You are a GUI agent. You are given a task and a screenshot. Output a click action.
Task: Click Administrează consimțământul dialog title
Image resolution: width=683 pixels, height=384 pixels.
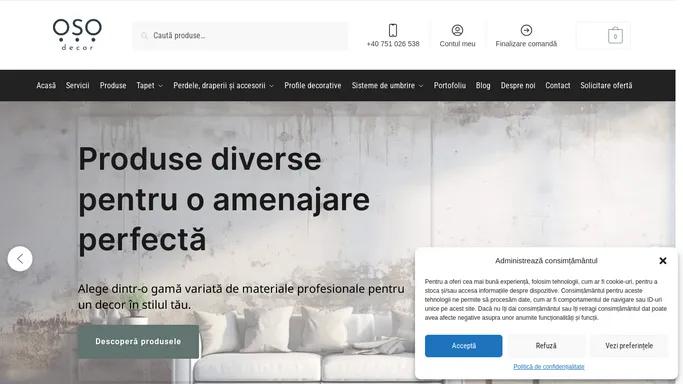546,260
